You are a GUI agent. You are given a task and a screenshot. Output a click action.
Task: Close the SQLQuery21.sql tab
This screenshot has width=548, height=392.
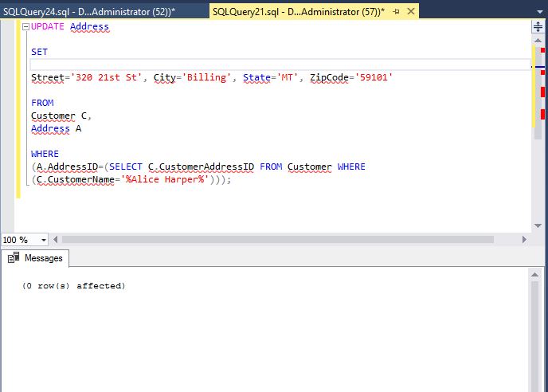411,10
